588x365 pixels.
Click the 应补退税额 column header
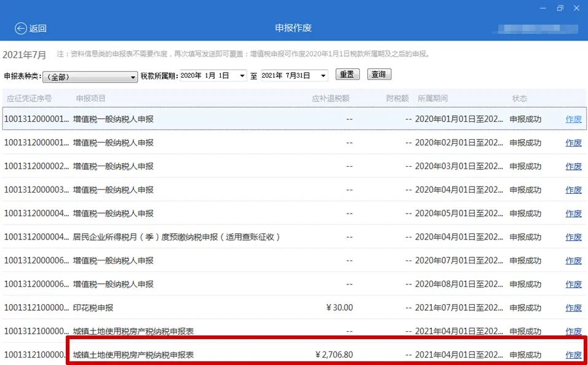[x=330, y=98]
